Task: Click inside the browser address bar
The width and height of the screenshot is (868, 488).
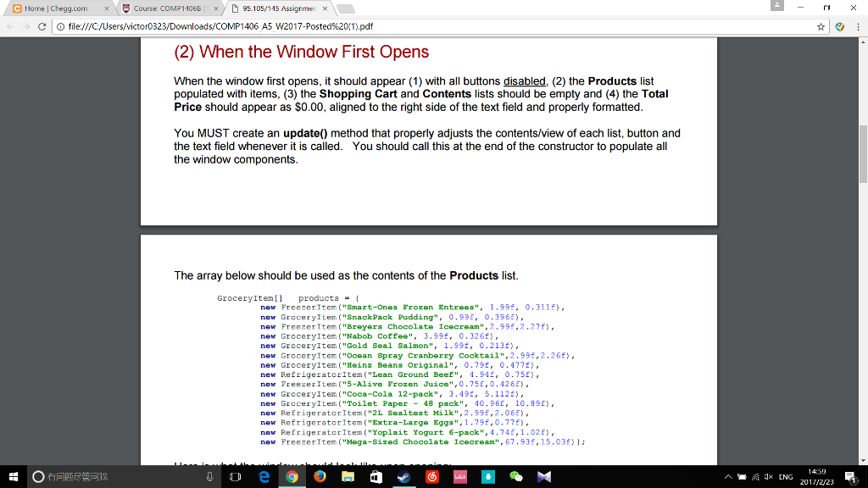Action: pos(339,26)
